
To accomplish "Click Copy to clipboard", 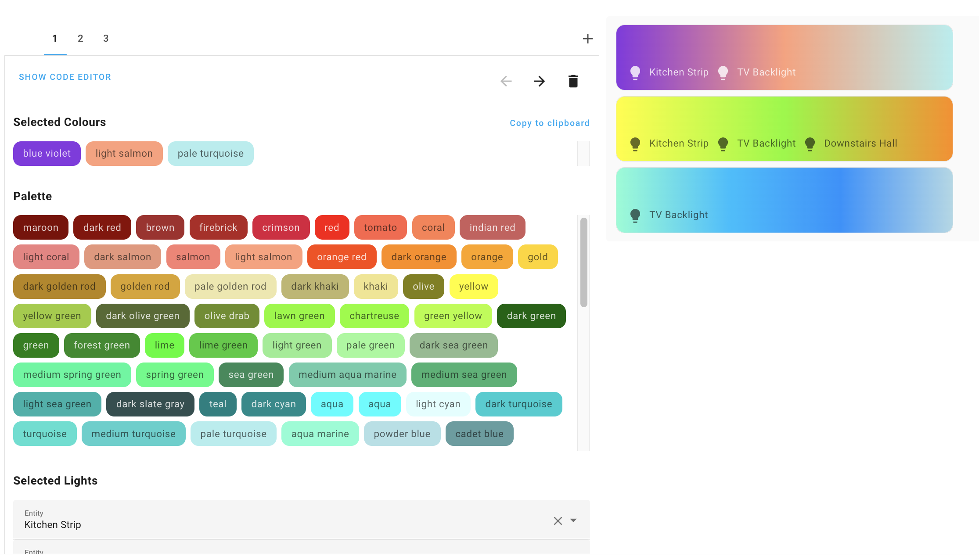I will pos(549,123).
